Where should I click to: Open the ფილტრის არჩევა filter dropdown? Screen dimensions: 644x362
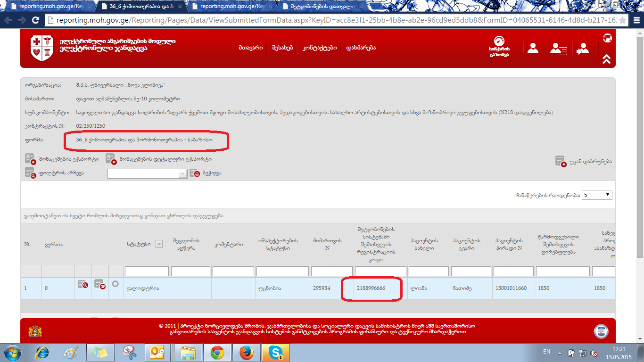click(148, 173)
